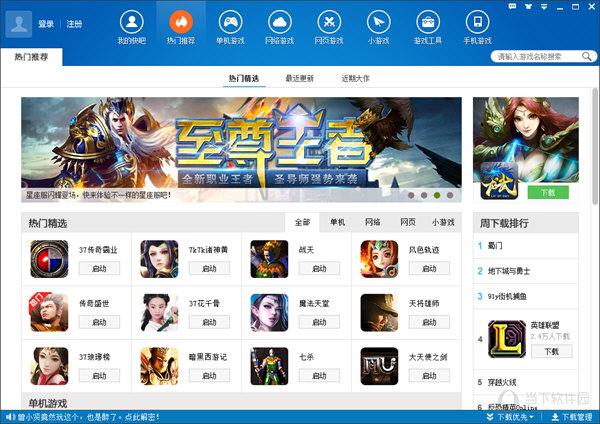Select the 网络 filter tab

coord(373,222)
